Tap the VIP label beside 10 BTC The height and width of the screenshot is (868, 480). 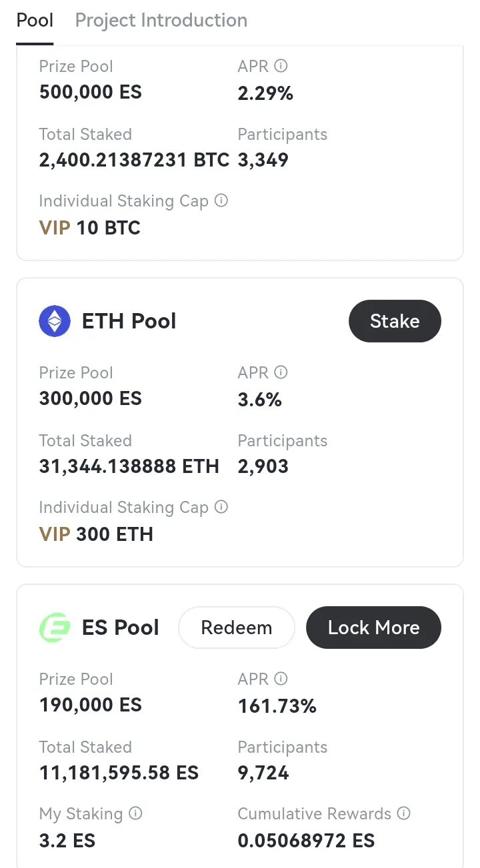pos(55,228)
